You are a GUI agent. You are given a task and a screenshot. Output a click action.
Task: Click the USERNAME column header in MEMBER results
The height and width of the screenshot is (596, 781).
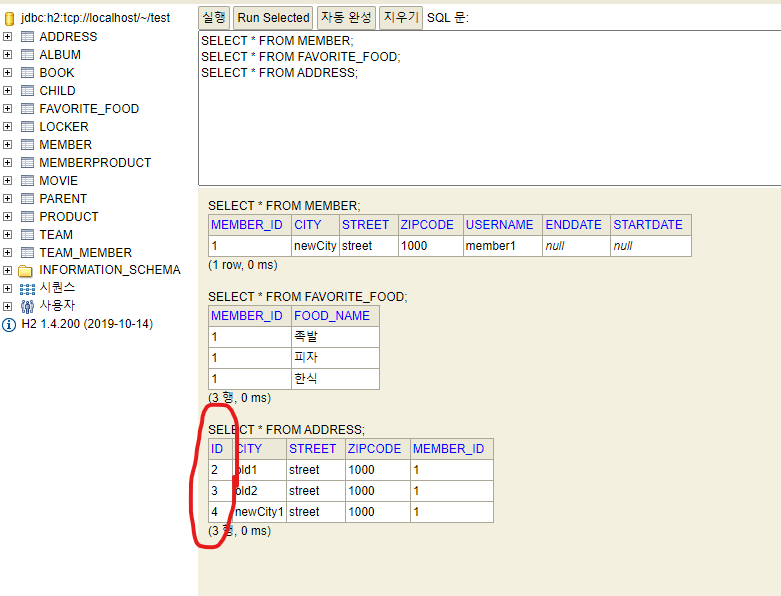click(503, 225)
